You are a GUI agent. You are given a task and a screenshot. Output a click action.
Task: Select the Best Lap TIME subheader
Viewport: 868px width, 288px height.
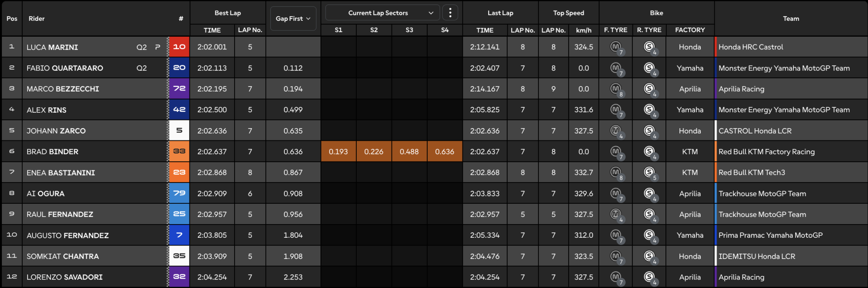tap(212, 30)
